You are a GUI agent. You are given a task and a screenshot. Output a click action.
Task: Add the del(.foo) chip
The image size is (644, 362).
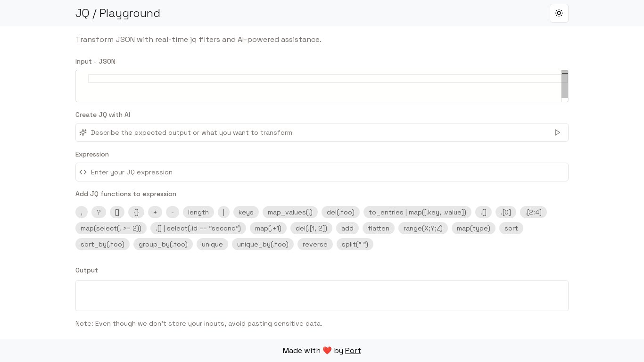(340, 212)
